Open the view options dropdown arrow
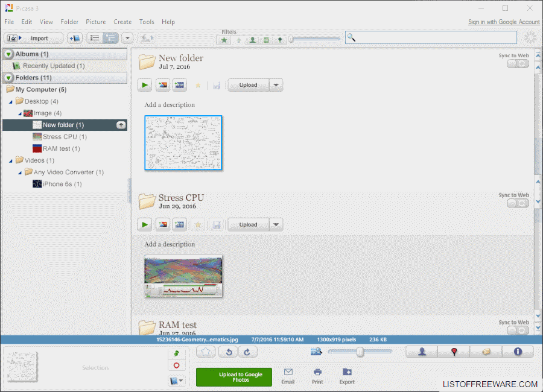 click(127, 38)
